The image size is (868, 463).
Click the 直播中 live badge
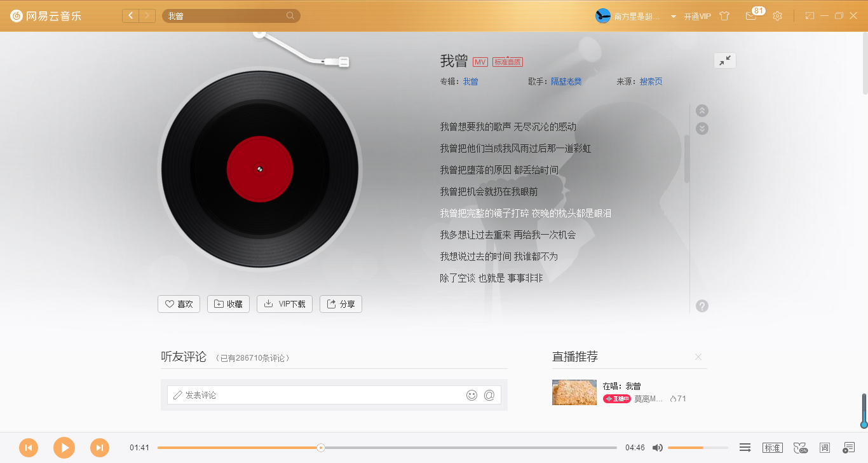tap(617, 399)
